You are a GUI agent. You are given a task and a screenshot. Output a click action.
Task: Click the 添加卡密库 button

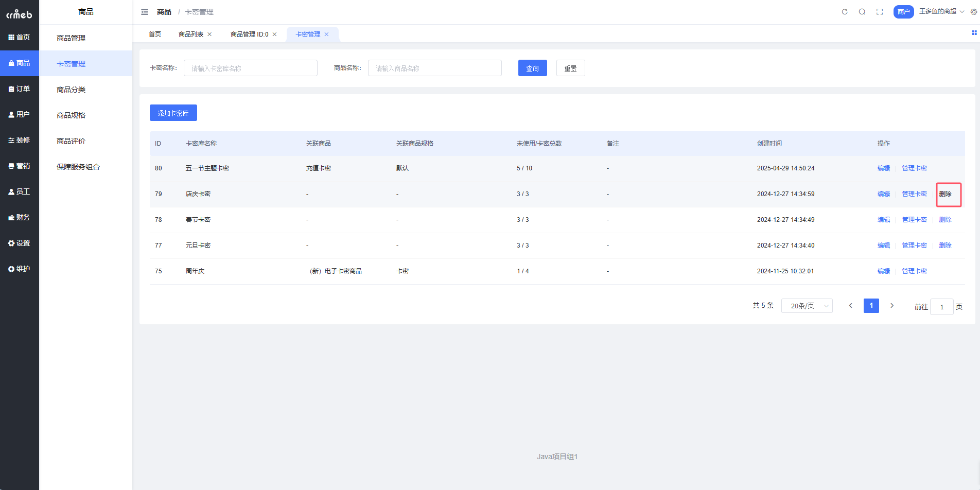coord(173,113)
